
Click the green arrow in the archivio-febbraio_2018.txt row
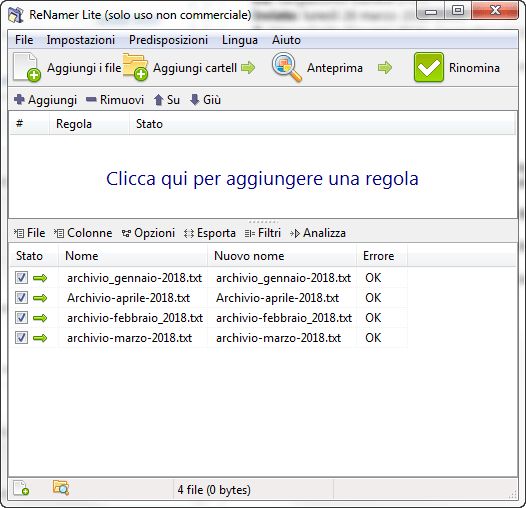[40, 318]
